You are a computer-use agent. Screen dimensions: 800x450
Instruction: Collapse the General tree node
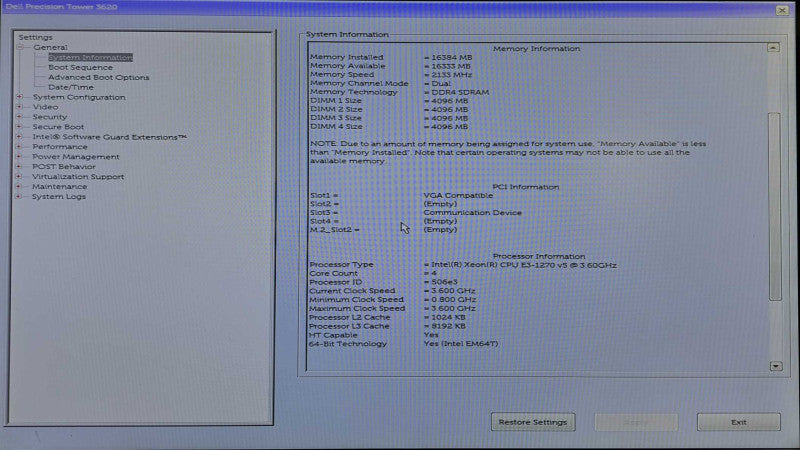[20, 47]
